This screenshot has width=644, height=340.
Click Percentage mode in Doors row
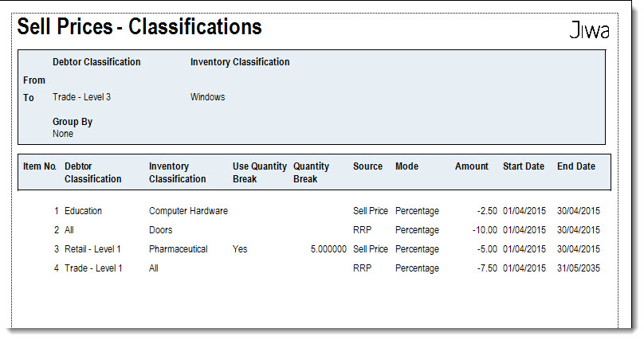tap(417, 230)
